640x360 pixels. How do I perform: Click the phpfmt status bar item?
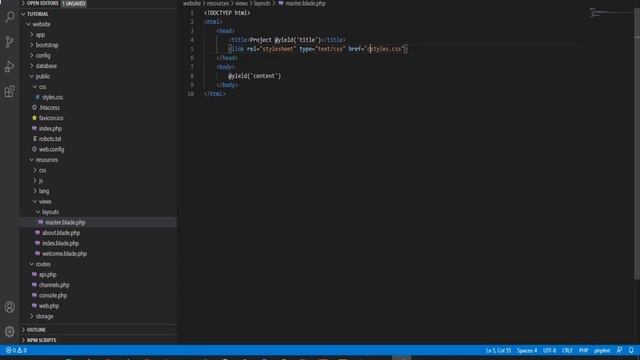(602, 351)
